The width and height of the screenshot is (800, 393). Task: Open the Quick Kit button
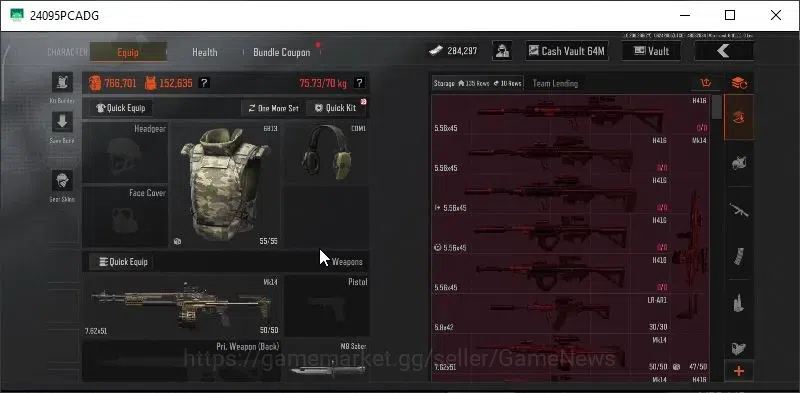336,108
